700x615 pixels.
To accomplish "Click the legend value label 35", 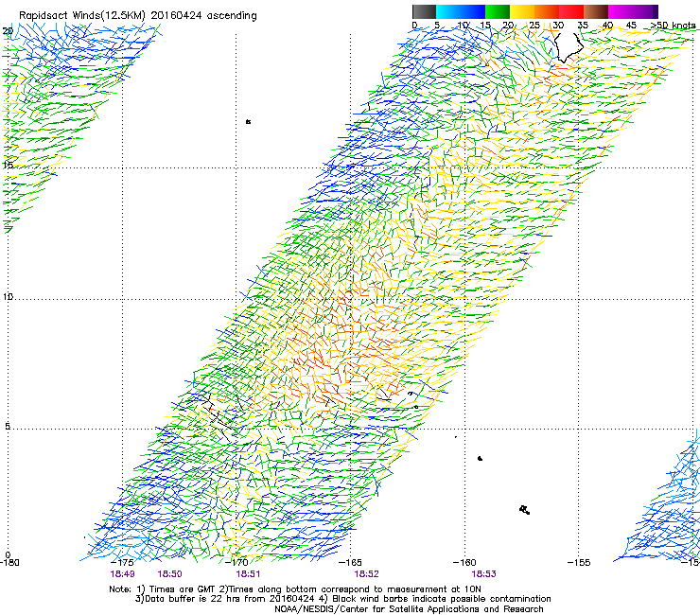I will (583, 26).
